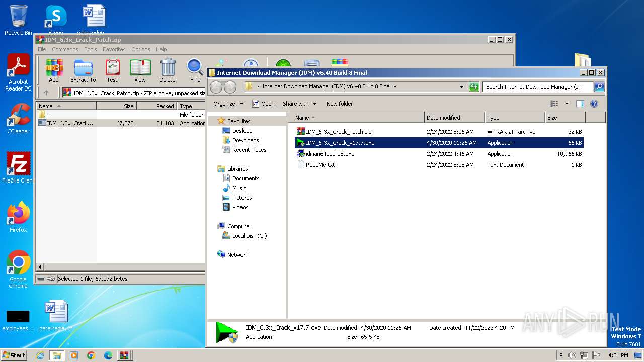
Task: Click the Test archive icon in WinRAR
Action: [x=112, y=71]
